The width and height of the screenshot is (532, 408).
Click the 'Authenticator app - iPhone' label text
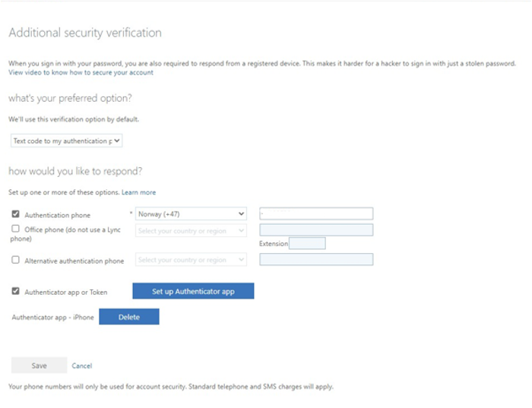(x=53, y=318)
